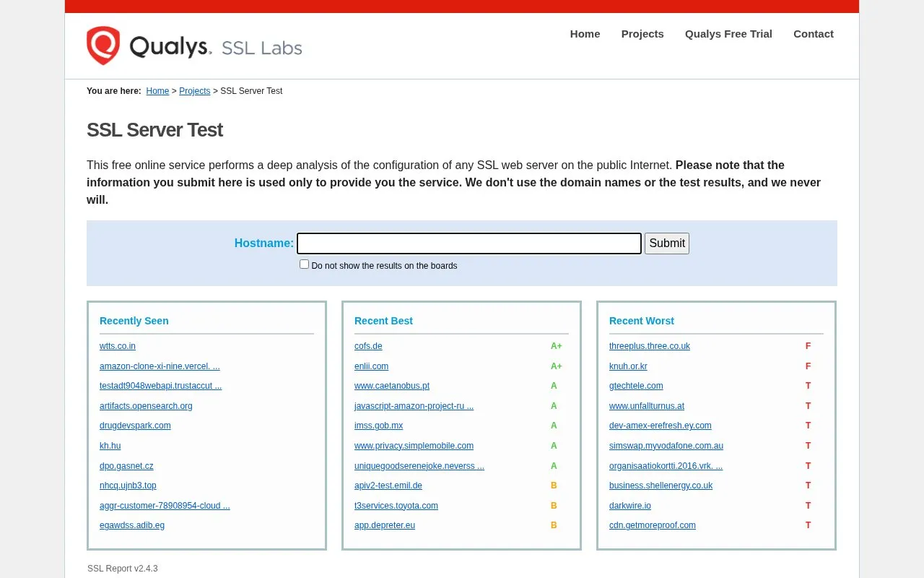Open threeplus.three.co.uk in Recent Worst
Screen dimensions: 924x578
click(x=650, y=346)
